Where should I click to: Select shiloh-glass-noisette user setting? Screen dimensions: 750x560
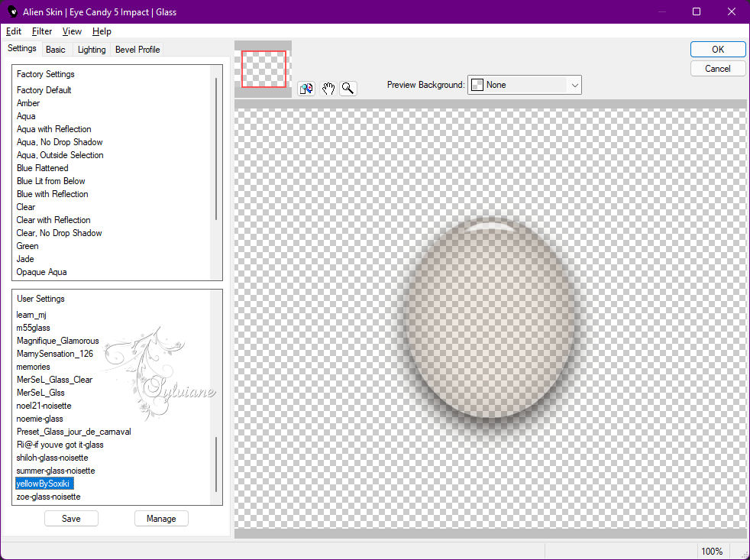(52, 458)
